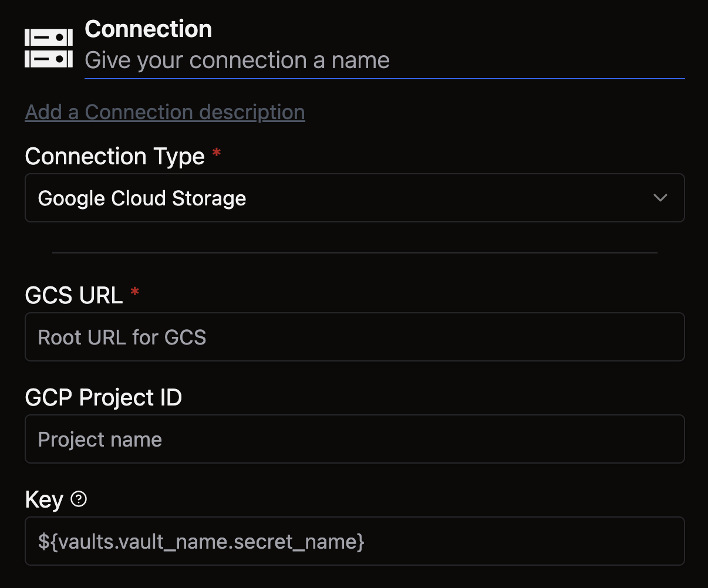The width and height of the screenshot is (708, 588).
Task: Click the server rack Connection icon
Action: coord(49,48)
